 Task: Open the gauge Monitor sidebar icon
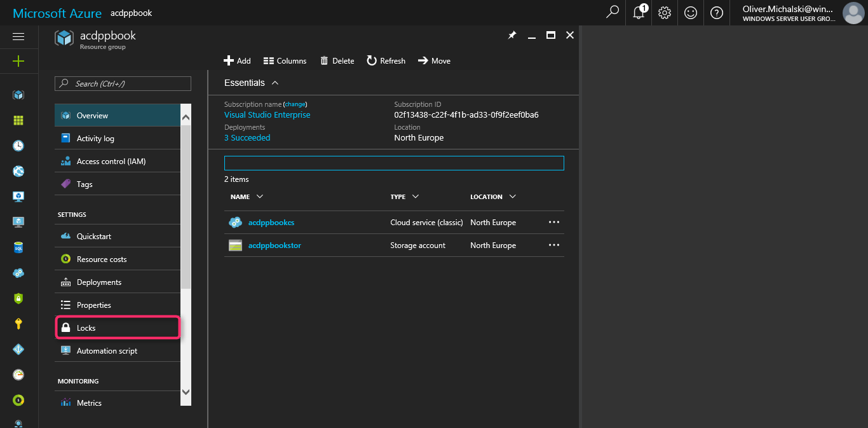click(18, 375)
